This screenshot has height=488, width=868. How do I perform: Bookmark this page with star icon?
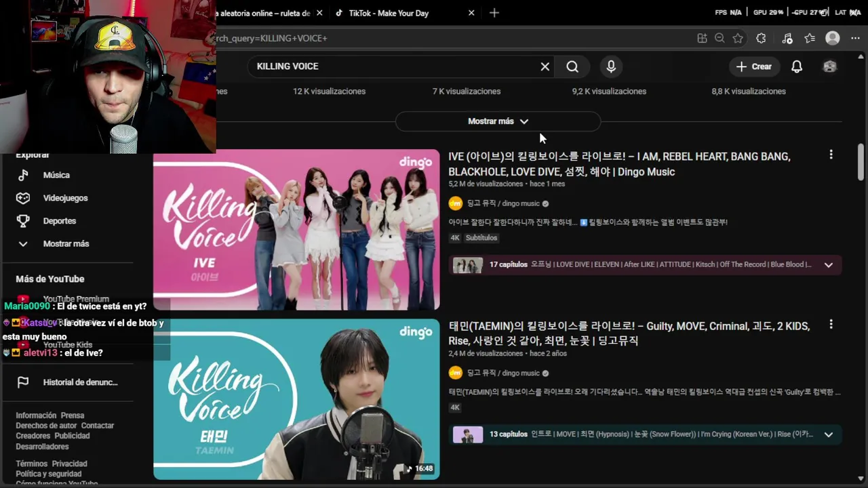click(738, 39)
